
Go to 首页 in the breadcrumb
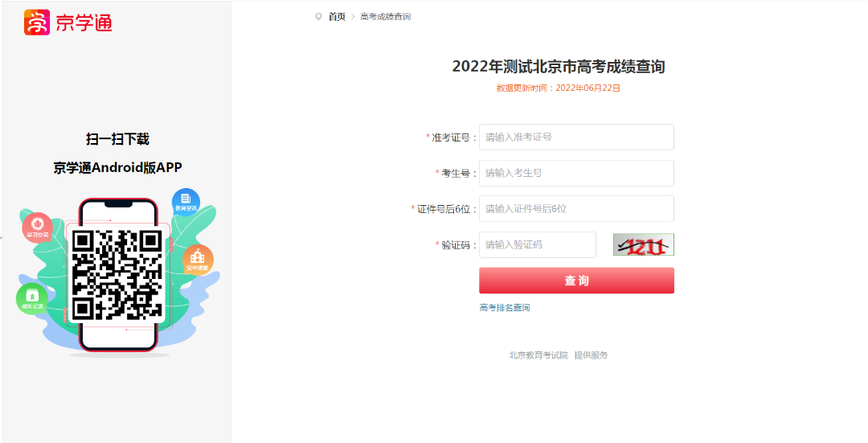337,17
